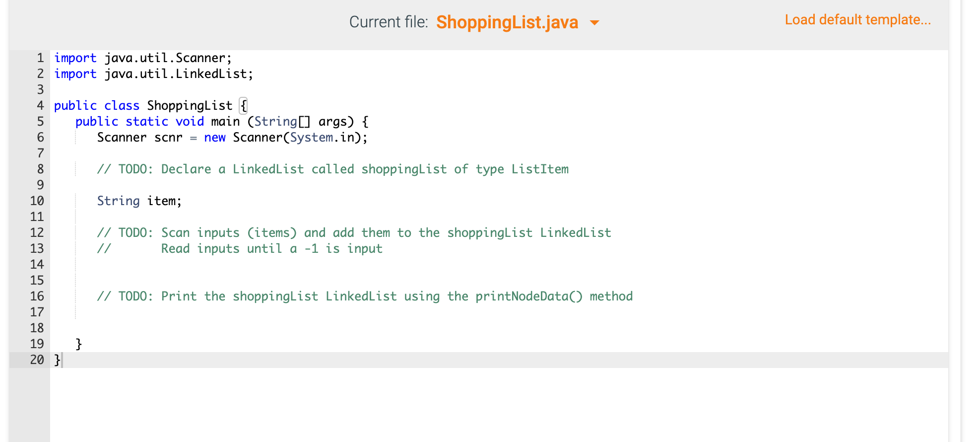Click the public class ShoppingList line
The image size is (980, 442).
[x=151, y=106]
